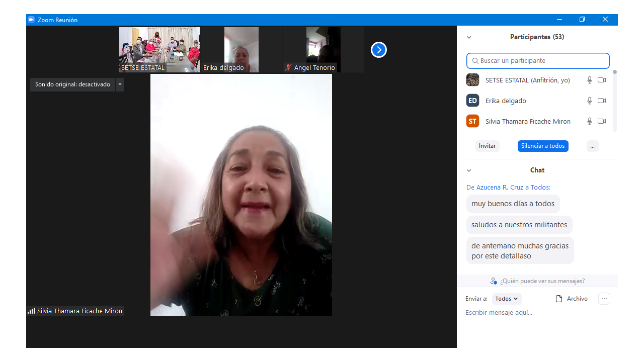Click SETSE ESTATAL host avatar picture
This screenshot has width=644, height=362.
pos(472,80)
